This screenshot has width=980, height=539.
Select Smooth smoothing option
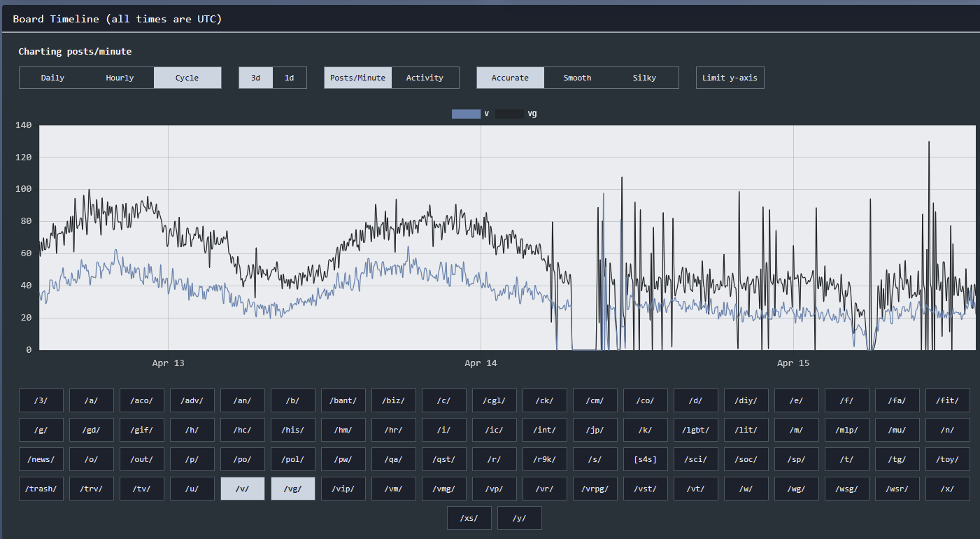(578, 78)
